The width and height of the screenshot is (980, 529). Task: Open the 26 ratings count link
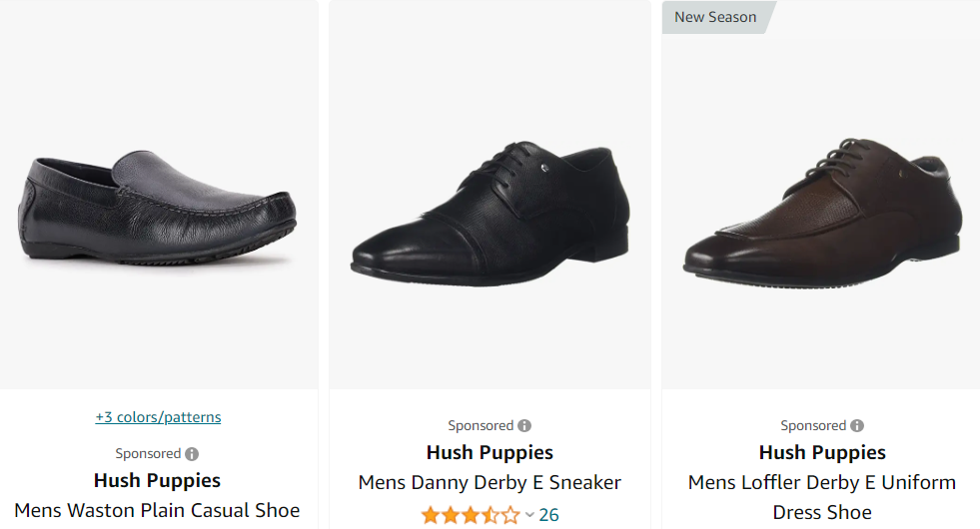(548, 515)
